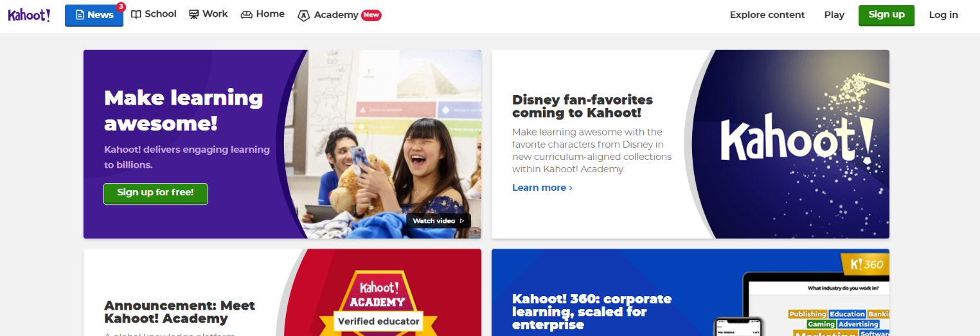Click Explore content in top navigation
This screenshot has width=980, height=336.
pos(767,15)
